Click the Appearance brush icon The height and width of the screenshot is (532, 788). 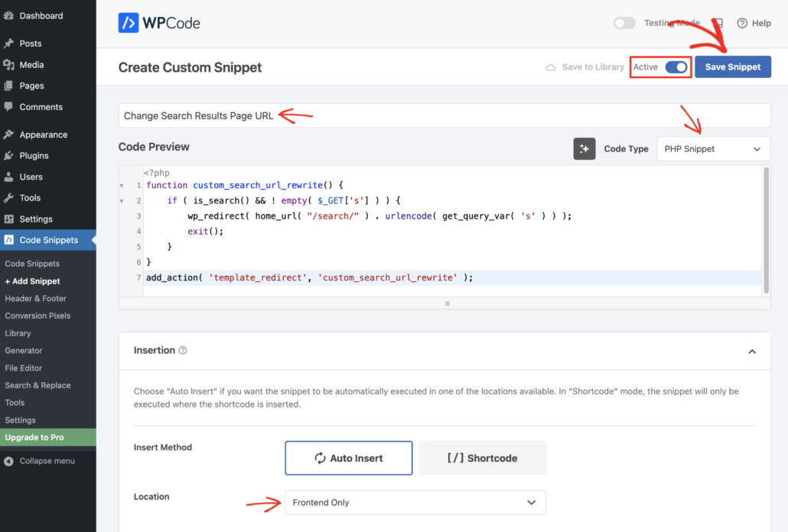point(8,135)
